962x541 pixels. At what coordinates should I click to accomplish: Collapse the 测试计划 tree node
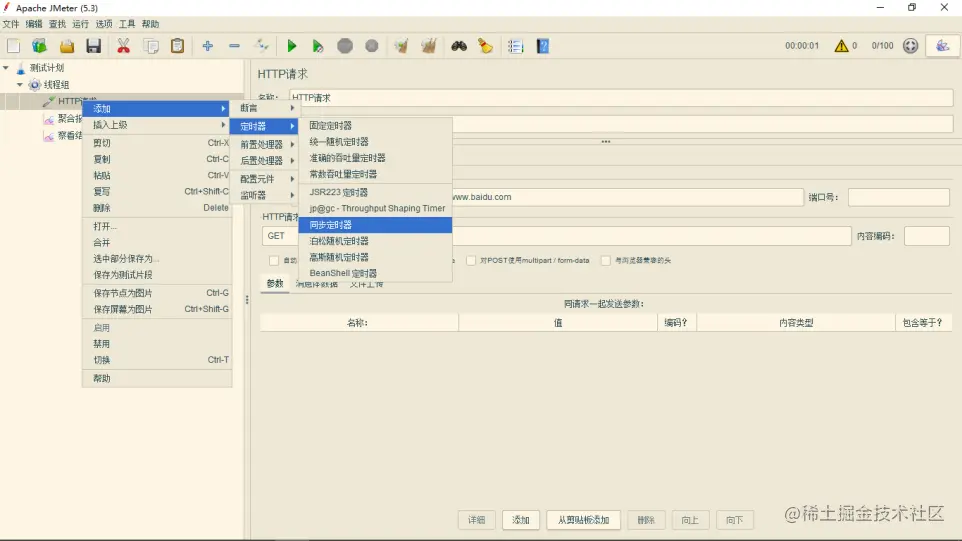tap(6, 67)
